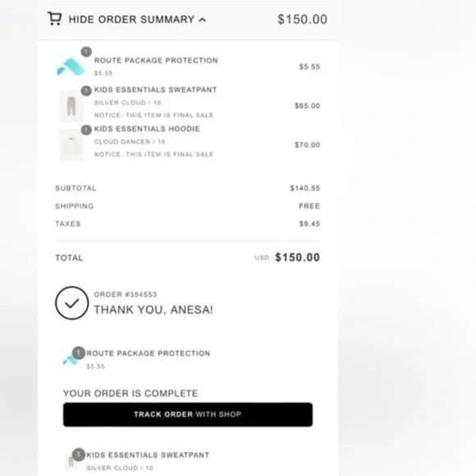Click the small Route logo below thank you
Viewport: 476px width, 476px height.
pos(71,360)
